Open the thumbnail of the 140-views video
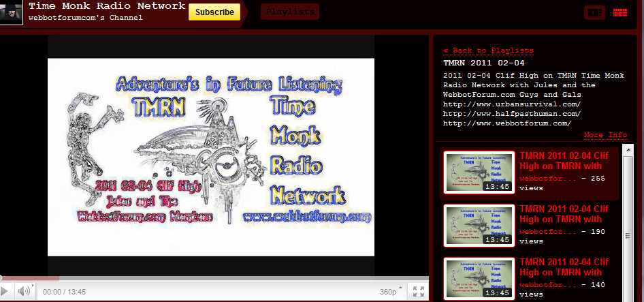The width and height of the screenshot is (644, 302). pos(479,279)
